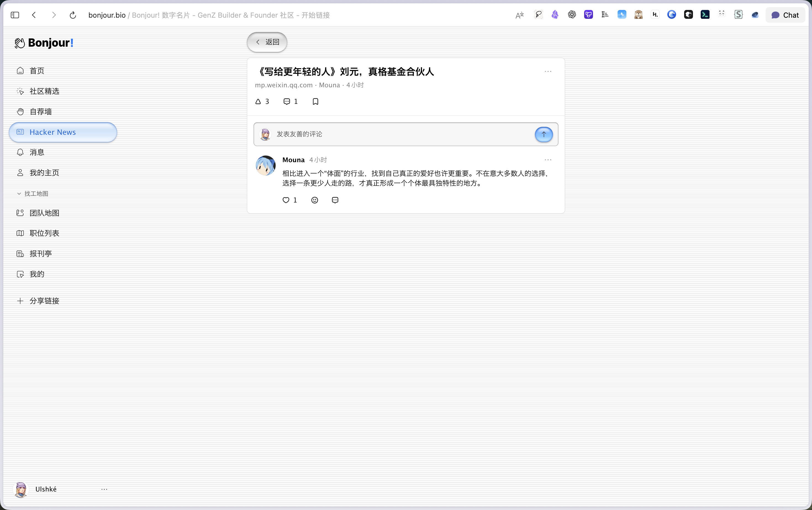Image resolution: width=812 pixels, height=510 pixels.
Task: Click the 返回 back button
Action: pyautogui.click(x=267, y=42)
